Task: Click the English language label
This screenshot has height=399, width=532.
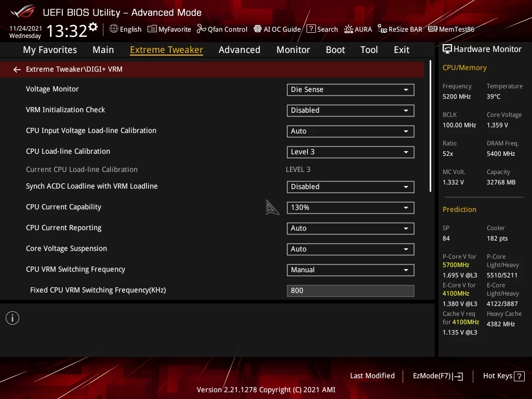Action: 130,29
